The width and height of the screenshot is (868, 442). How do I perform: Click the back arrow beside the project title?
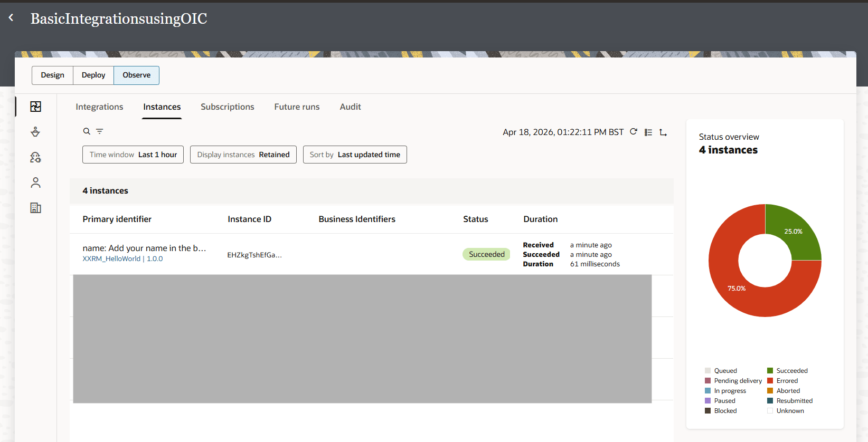tap(11, 18)
